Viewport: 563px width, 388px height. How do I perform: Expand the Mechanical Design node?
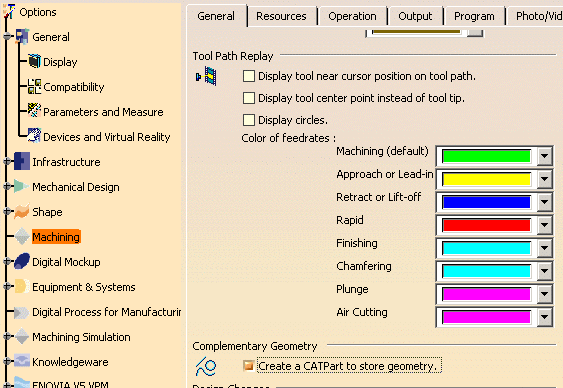(7, 186)
